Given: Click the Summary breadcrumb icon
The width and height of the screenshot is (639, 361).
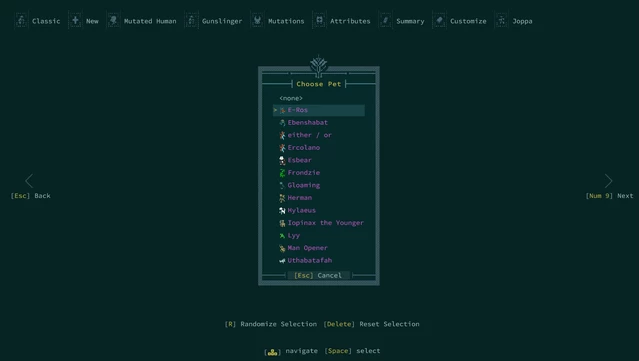Looking at the screenshot, I should pos(385,20).
